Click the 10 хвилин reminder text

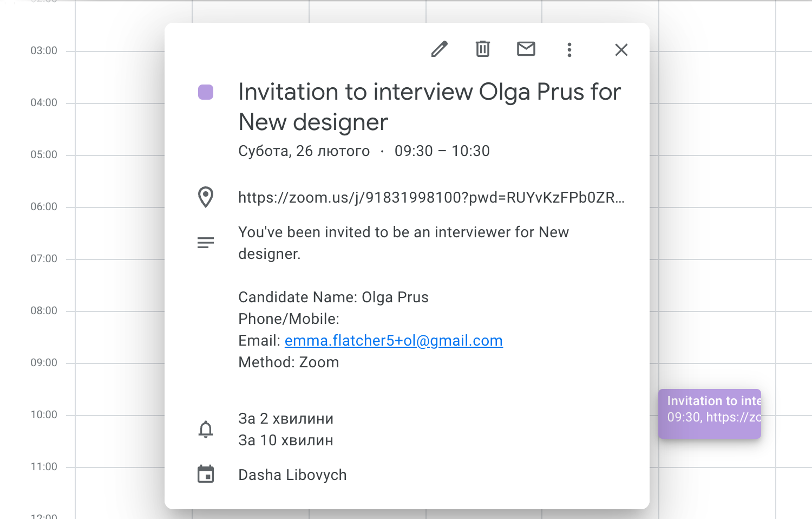(x=286, y=440)
